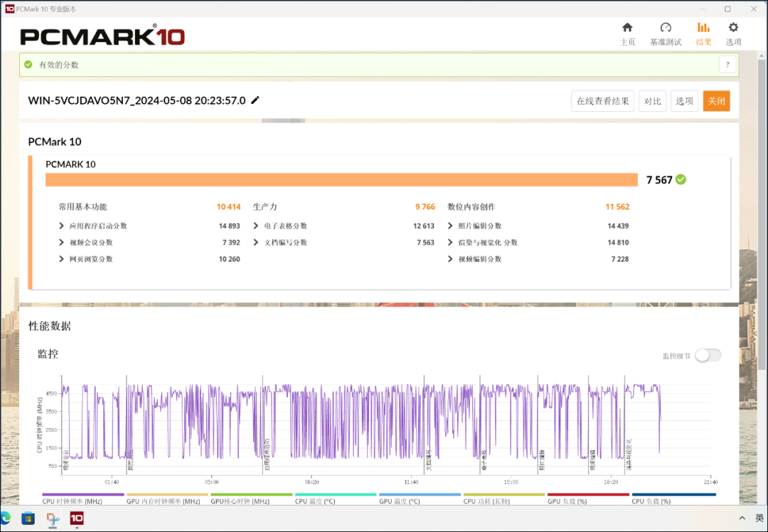Click the pencil icon to rename result

pyautogui.click(x=255, y=100)
